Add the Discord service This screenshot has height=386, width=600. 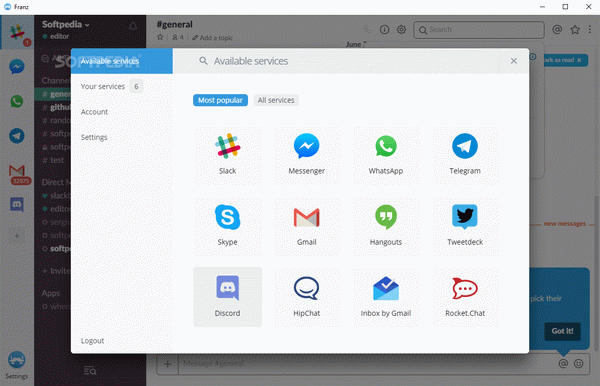227,297
